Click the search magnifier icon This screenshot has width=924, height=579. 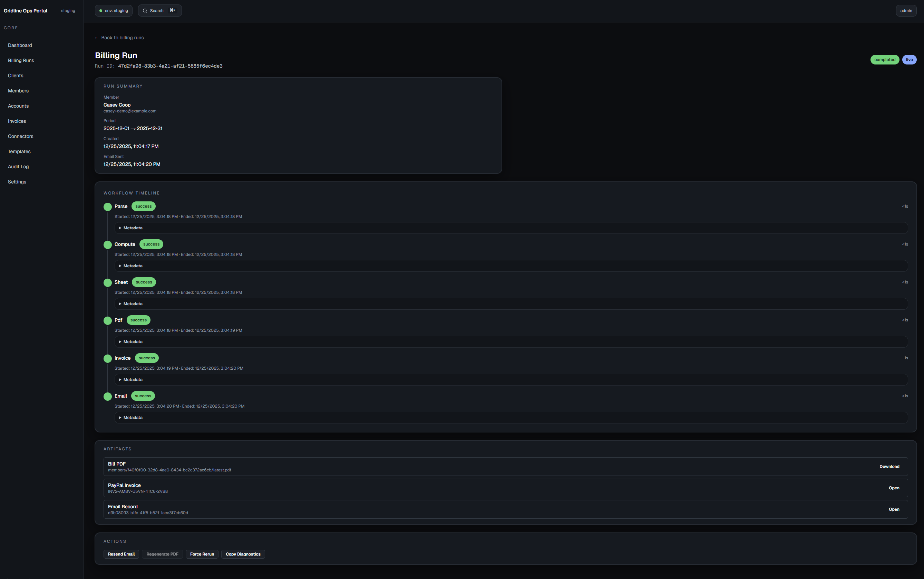[x=145, y=11]
